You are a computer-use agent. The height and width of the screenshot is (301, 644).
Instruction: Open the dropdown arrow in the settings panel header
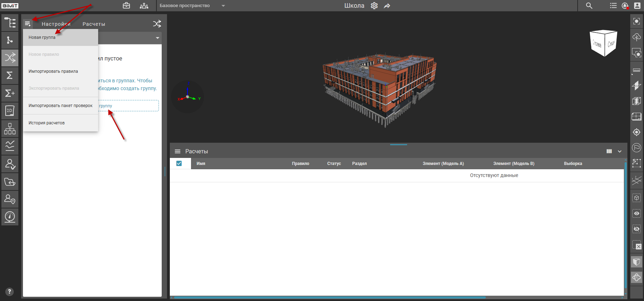[x=157, y=38]
